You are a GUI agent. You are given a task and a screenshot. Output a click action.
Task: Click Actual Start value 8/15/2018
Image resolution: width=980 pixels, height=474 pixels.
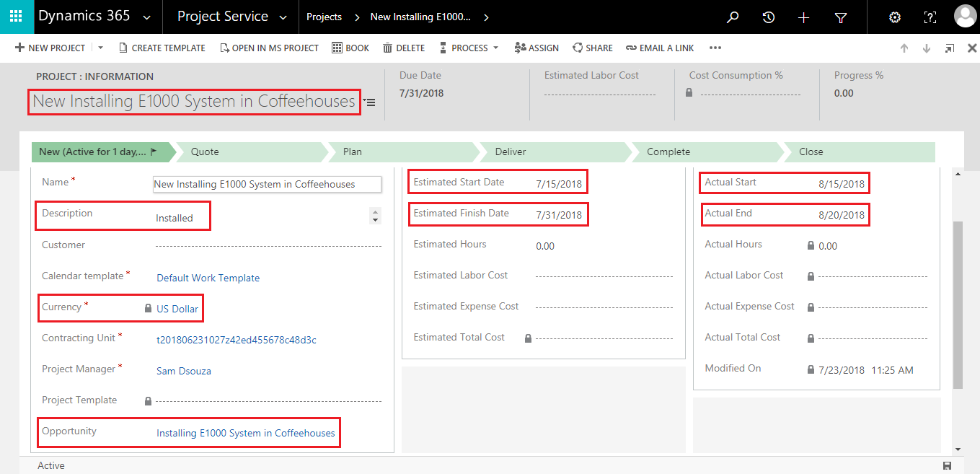click(842, 184)
